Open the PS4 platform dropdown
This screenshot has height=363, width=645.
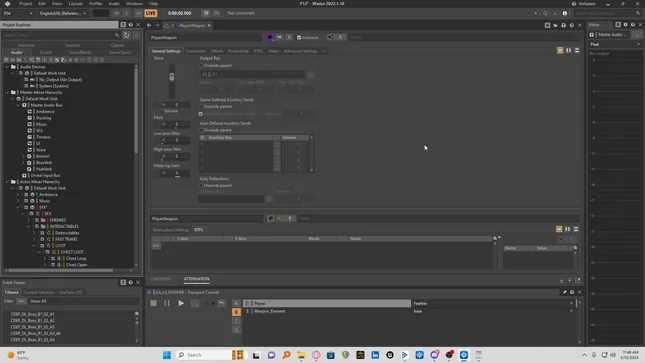point(18,13)
